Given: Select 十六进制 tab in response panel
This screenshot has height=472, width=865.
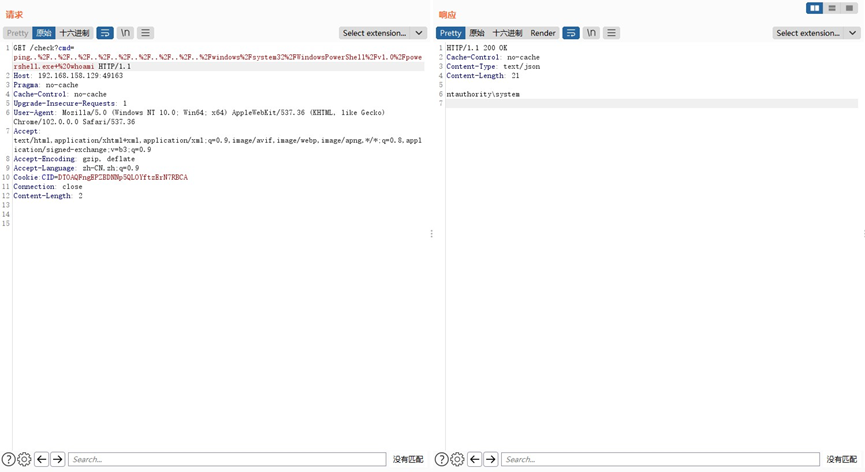Looking at the screenshot, I should [507, 33].
